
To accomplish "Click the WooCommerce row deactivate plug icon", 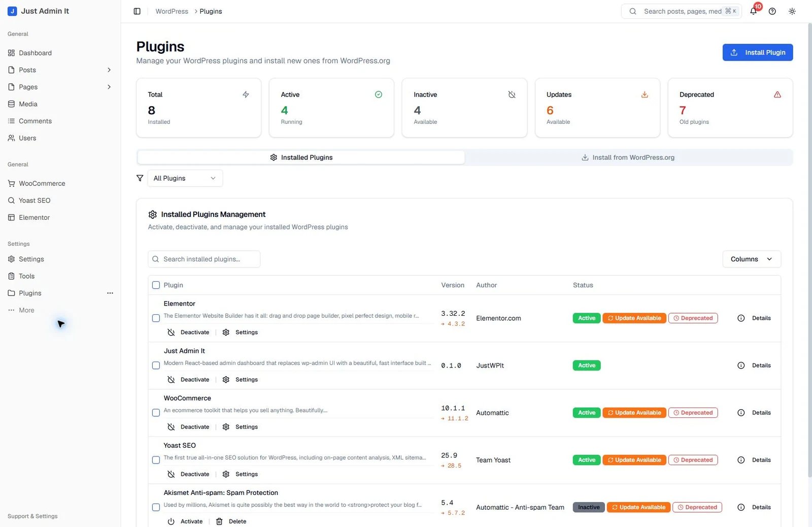I will click(171, 427).
